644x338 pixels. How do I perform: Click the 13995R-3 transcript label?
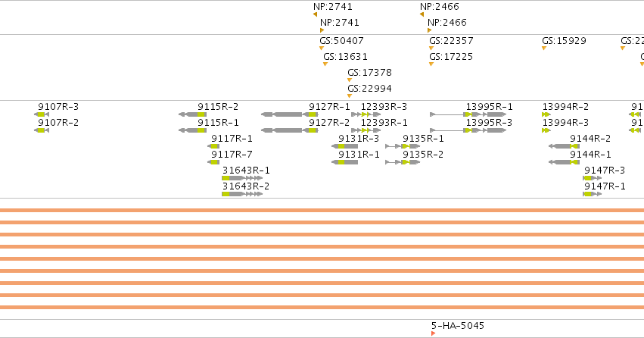point(489,123)
